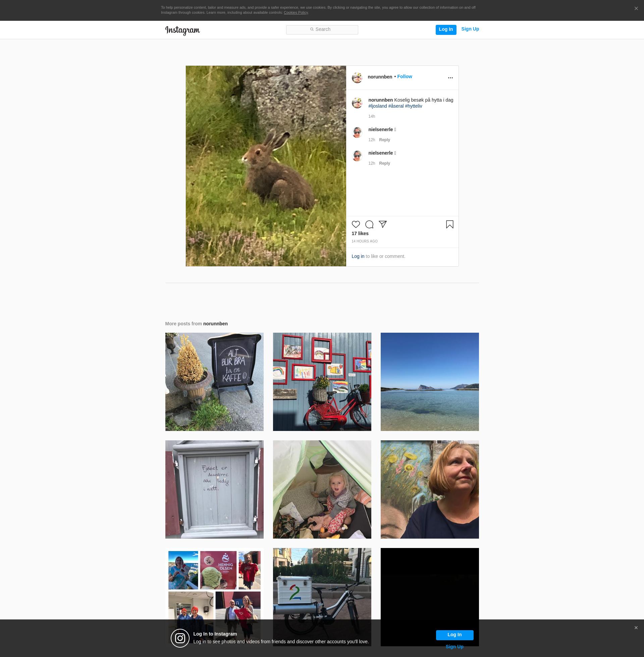
Task: Dismiss the cookie notice banner
Action: (x=636, y=8)
